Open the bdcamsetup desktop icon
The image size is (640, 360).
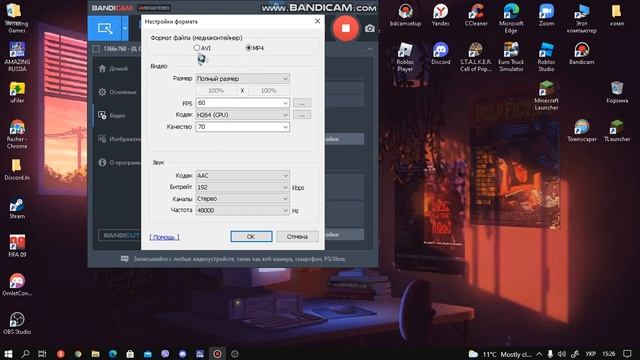(x=405, y=15)
